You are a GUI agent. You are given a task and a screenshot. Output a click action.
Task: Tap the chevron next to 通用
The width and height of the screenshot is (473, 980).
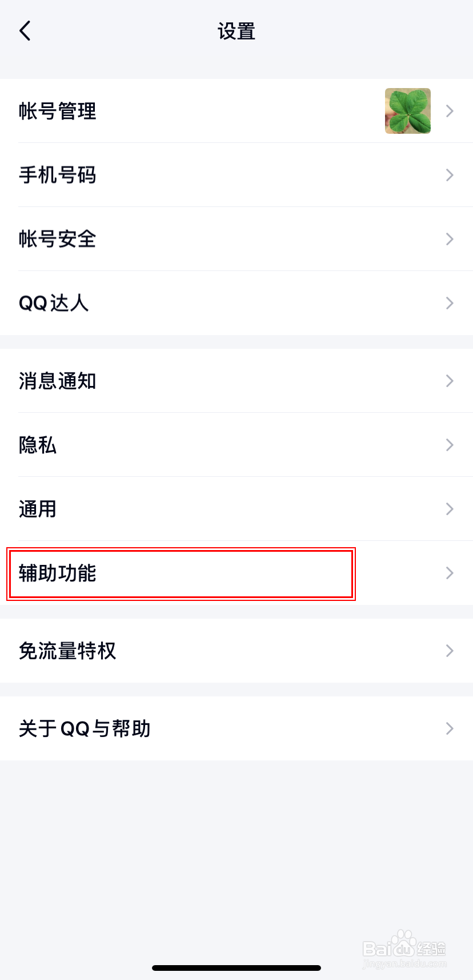click(450, 509)
